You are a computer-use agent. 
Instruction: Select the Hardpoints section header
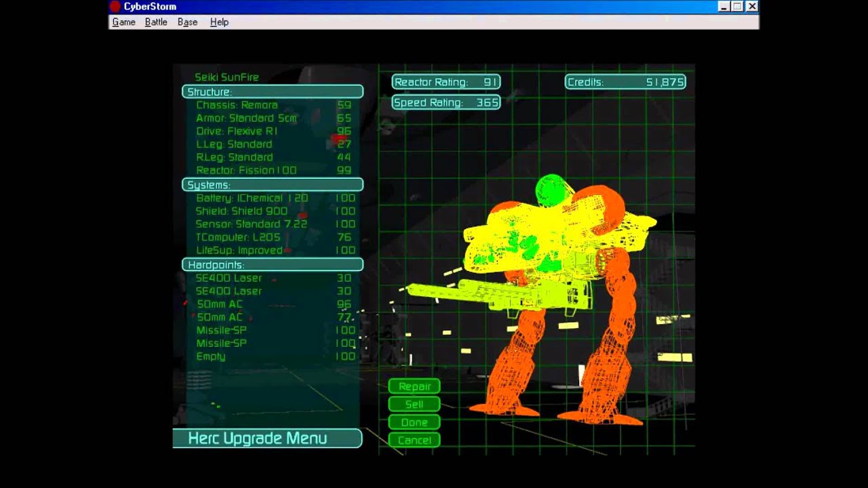pos(273,264)
